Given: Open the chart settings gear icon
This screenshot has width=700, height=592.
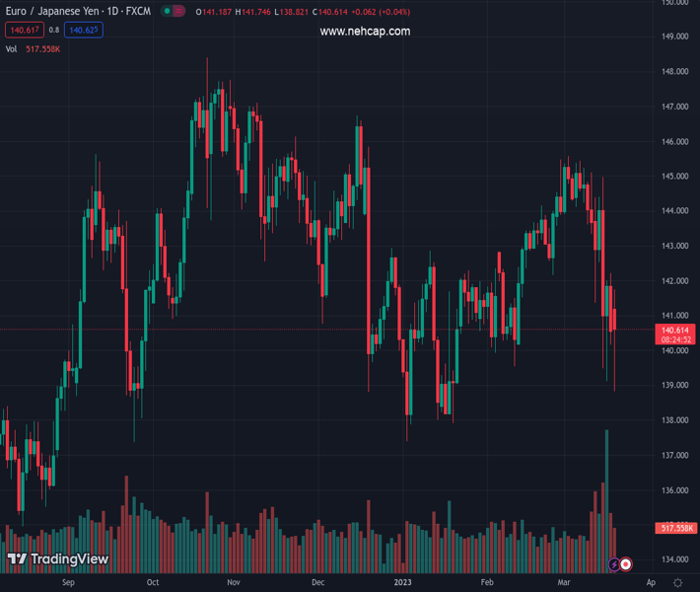Looking at the screenshot, I should tap(678, 582).
